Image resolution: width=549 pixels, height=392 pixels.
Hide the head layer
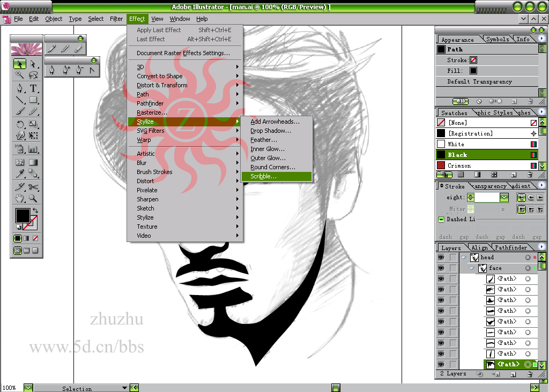point(441,258)
